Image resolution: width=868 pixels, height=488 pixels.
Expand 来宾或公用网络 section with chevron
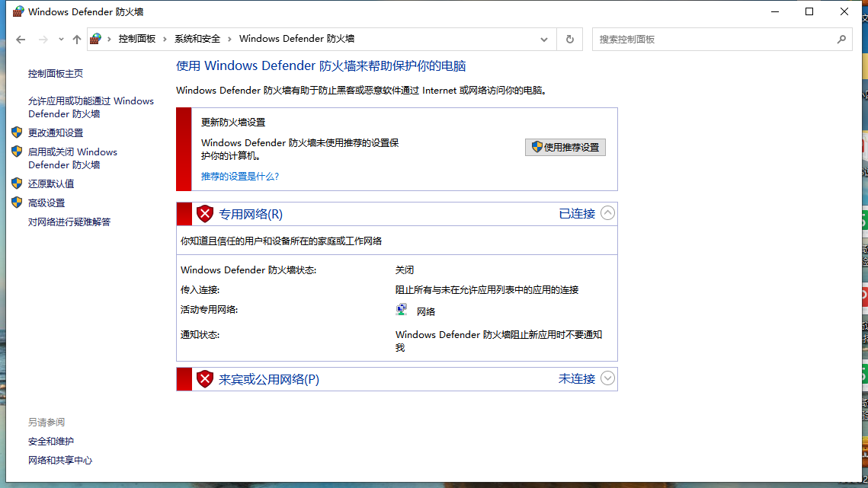pyautogui.click(x=607, y=378)
